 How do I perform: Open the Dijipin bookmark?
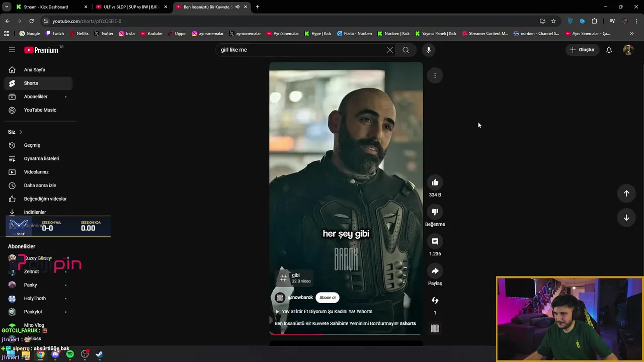tap(177, 33)
